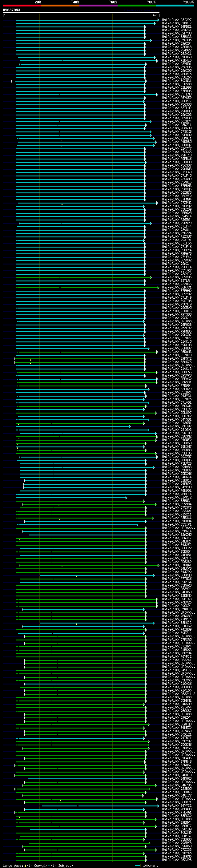Open hit UniRef100_C6HE56
This screenshot has height=868, width=197.
176,372
